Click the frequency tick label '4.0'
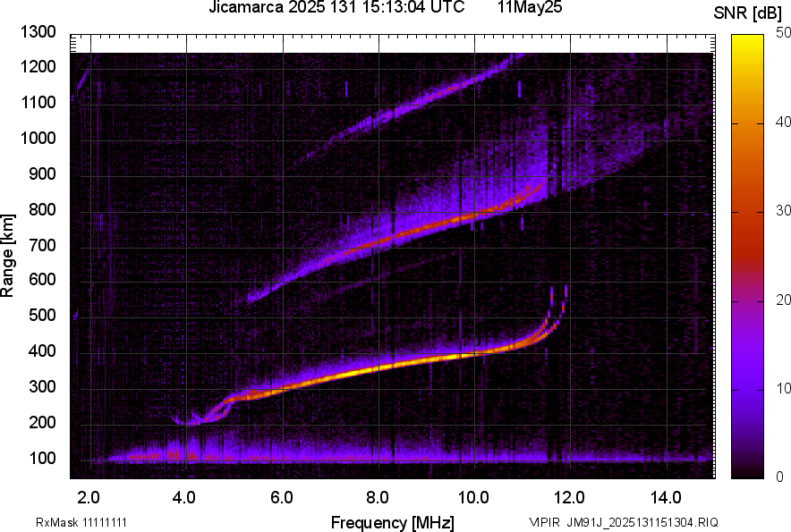The height and width of the screenshot is (532, 791). [x=184, y=497]
